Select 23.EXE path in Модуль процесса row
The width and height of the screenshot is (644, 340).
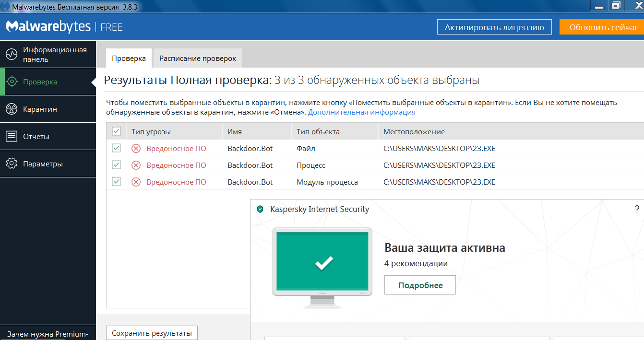pyautogui.click(x=439, y=182)
